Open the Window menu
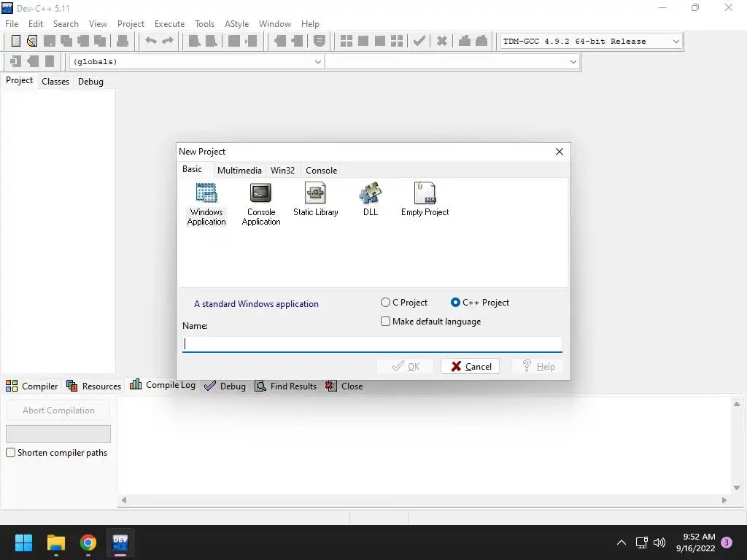This screenshot has width=747, height=560. click(x=275, y=24)
